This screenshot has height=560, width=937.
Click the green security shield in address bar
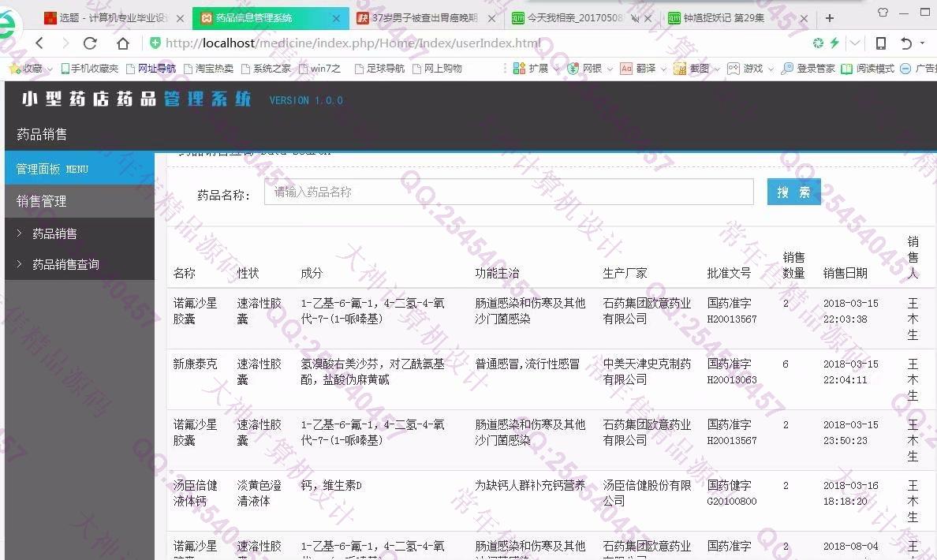coord(155,43)
